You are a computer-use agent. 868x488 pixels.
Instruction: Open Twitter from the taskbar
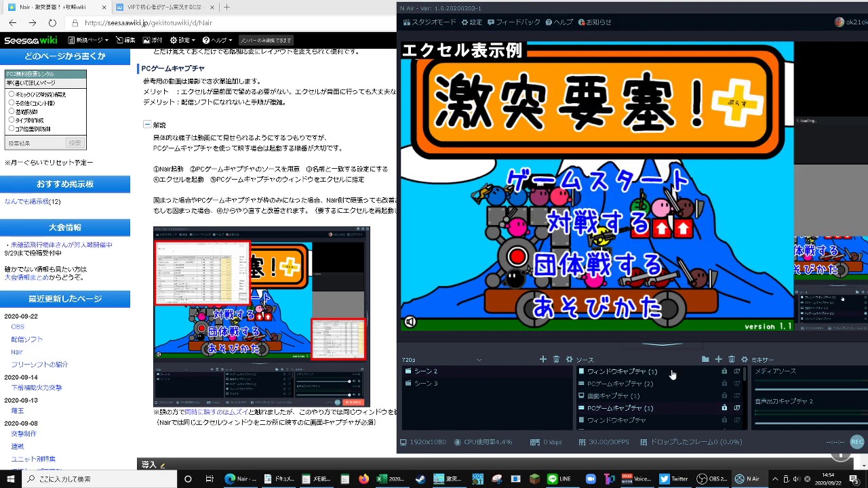click(x=673, y=479)
